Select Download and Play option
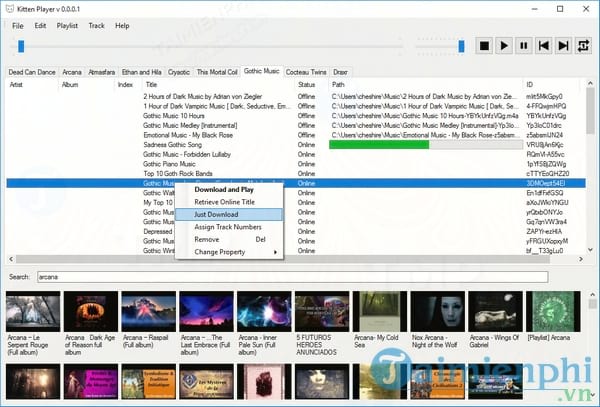This screenshot has width=600, height=407. pyautogui.click(x=223, y=189)
